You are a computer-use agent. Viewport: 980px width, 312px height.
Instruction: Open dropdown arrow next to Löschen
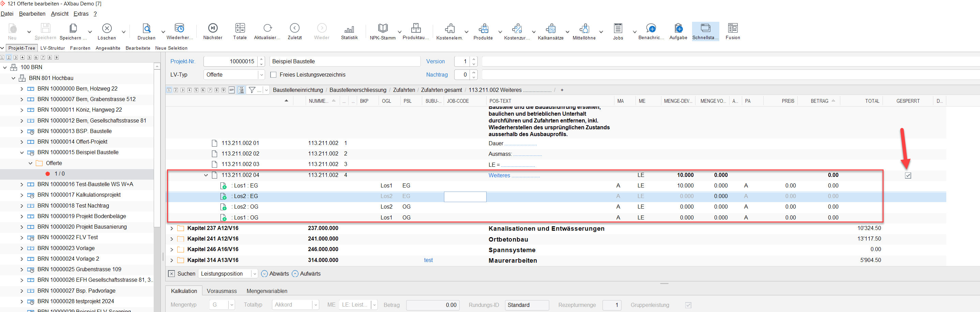pyautogui.click(x=124, y=32)
